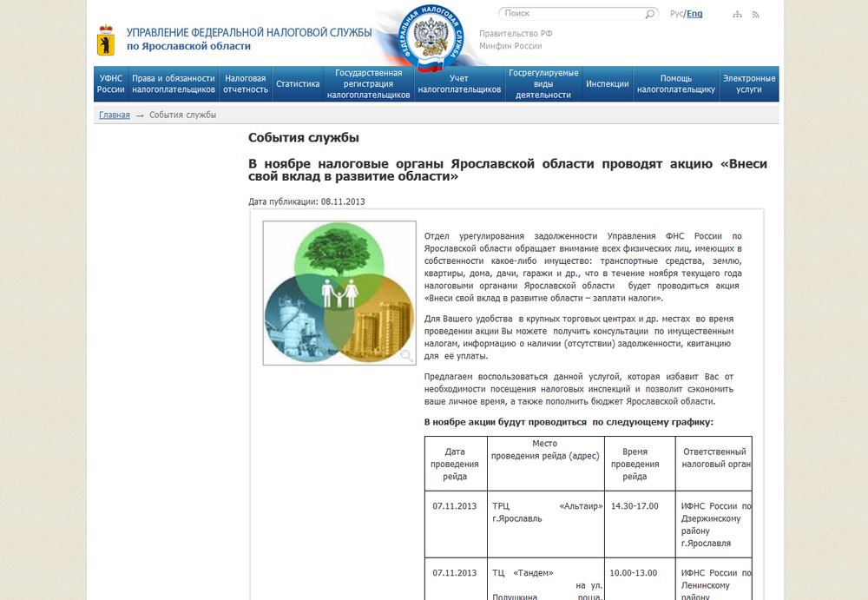This screenshot has height=600, width=868.
Task: Open the Правительство РФ link
Action: pyautogui.click(x=516, y=33)
